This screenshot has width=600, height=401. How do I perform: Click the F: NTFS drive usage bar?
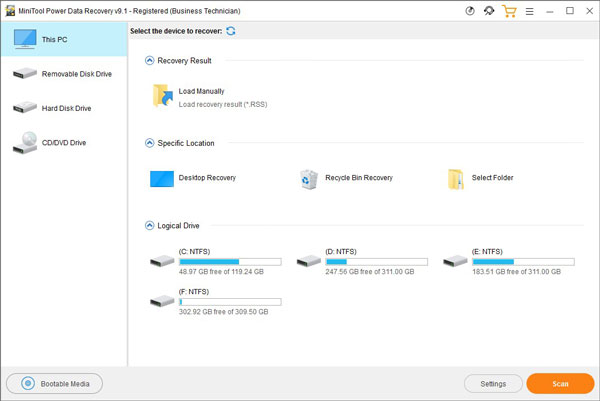(x=229, y=301)
